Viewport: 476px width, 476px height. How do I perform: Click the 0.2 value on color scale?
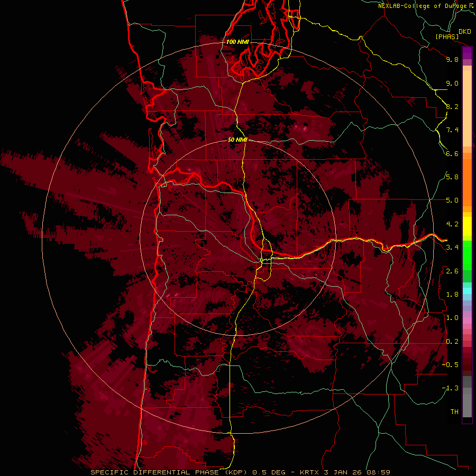click(x=452, y=342)
